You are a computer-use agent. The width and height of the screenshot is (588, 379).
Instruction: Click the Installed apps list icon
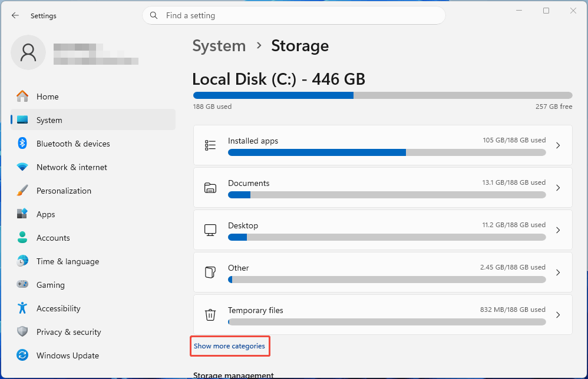pos(210,145)
